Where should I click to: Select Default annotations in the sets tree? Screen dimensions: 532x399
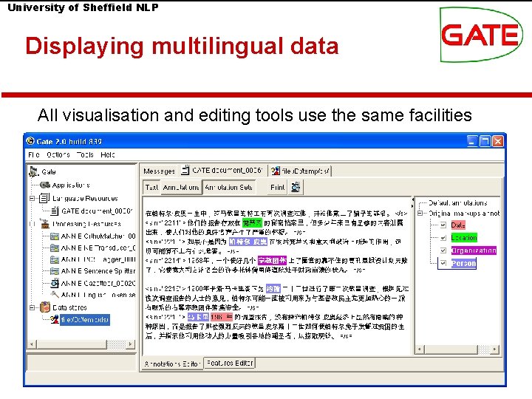point(457,203)
